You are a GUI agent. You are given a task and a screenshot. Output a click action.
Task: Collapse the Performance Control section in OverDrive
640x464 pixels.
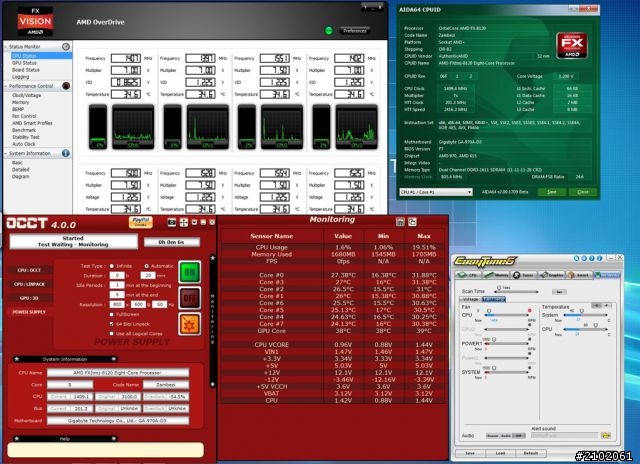click(x=6, y=86)
